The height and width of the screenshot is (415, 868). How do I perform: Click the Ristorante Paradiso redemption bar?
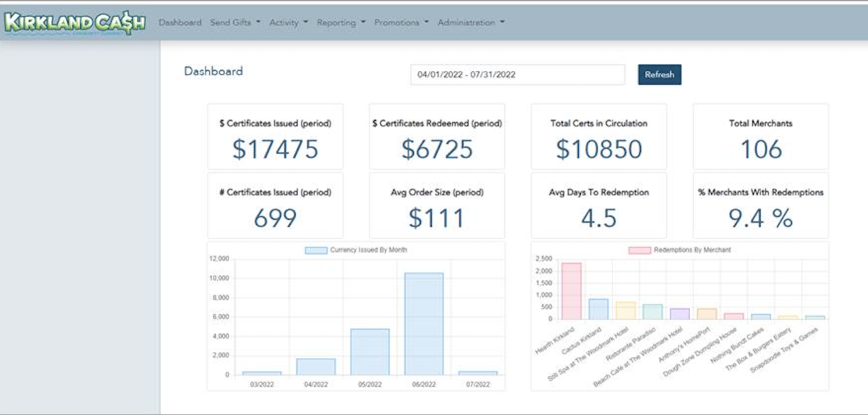click(x=652, y=312)
